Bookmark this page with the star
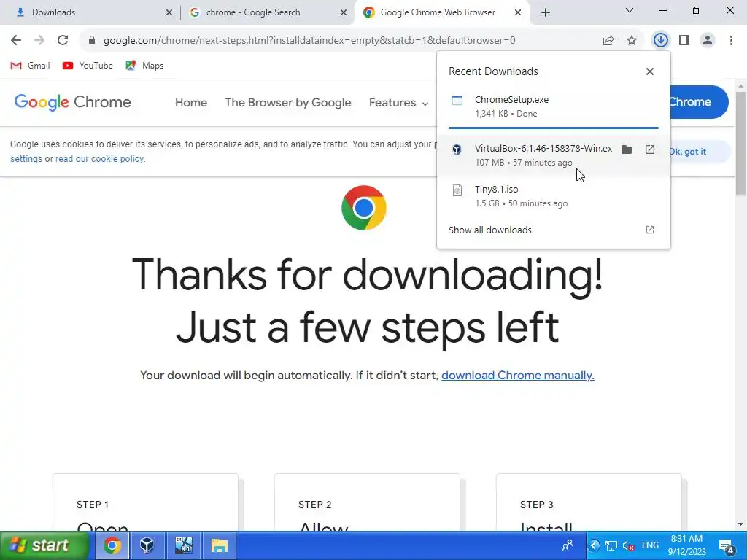Viewport: 747px width, 560px height. [x=632, y=41]
